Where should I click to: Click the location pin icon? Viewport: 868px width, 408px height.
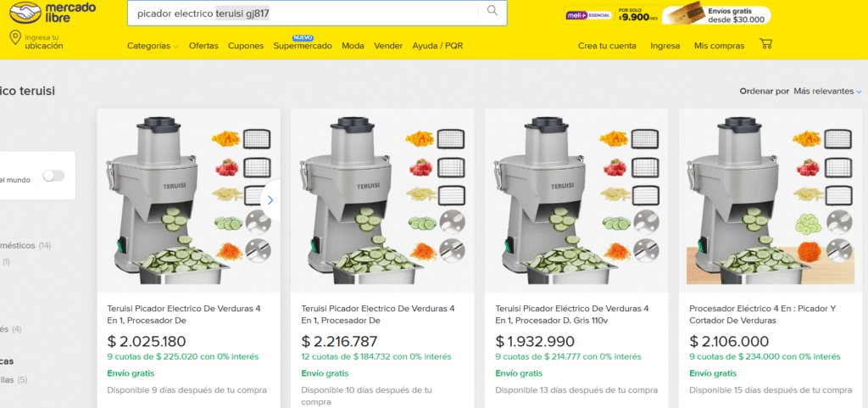click(15, 38)
